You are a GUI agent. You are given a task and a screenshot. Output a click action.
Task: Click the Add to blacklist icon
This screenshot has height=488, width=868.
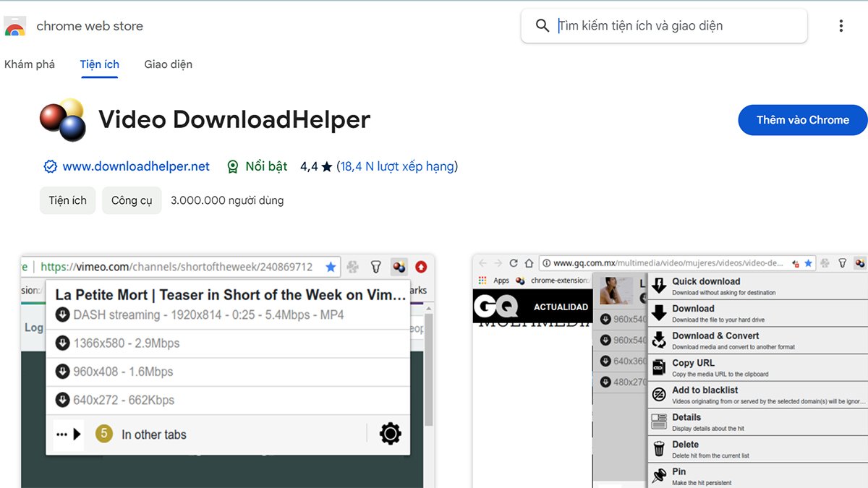(660, 394)
